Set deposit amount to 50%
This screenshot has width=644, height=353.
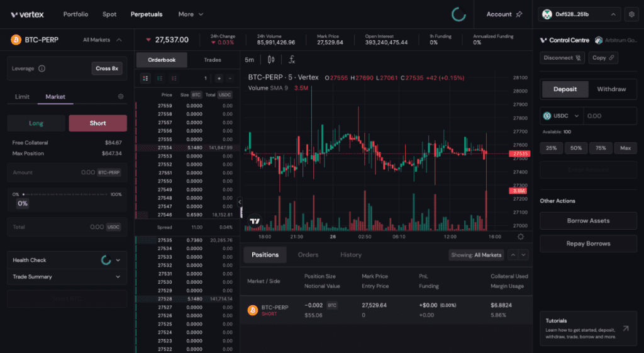[x=576, y=148]
